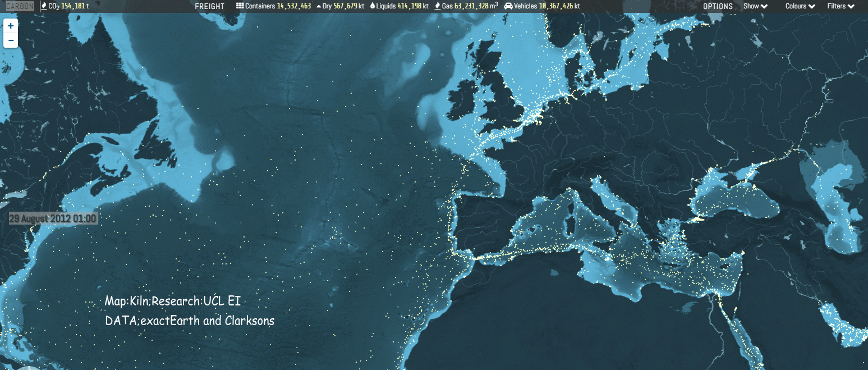The height and width of the screenshot is (370, 868).
Task: Open the Filters dropdown
Action: point(841,6)
